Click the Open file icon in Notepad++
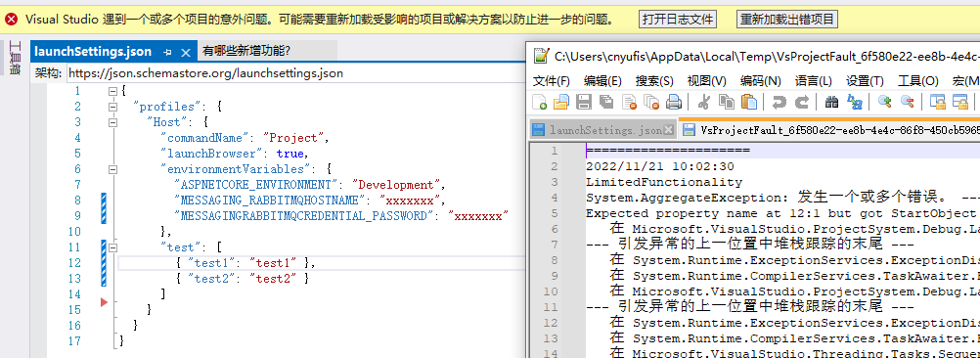Image resolution: width=980 pixels, height=358 pixels. coord(561,101)
